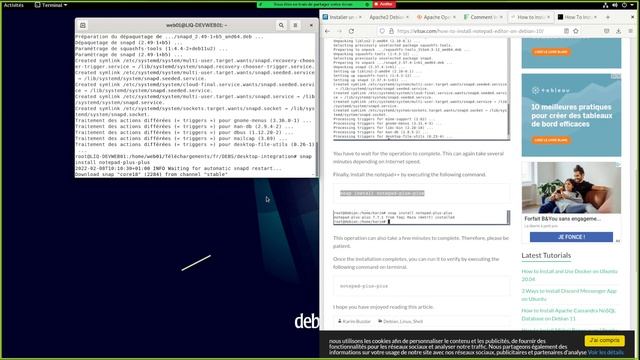The height and width of the screenshot is (360, 640).
Task: Open the Karim Buzdar author link
Action: (356, 321)
